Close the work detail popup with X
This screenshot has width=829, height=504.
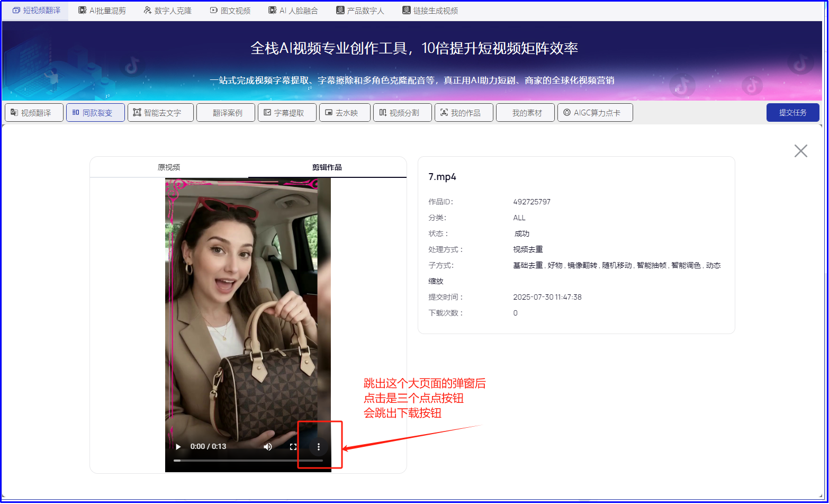pos(800,151)
